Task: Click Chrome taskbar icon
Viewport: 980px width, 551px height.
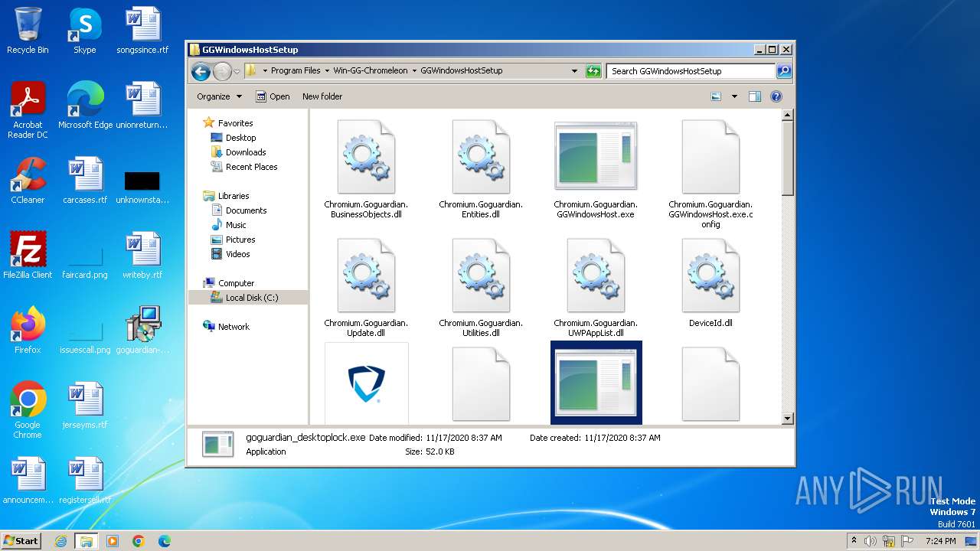Action: coord(139,541)
